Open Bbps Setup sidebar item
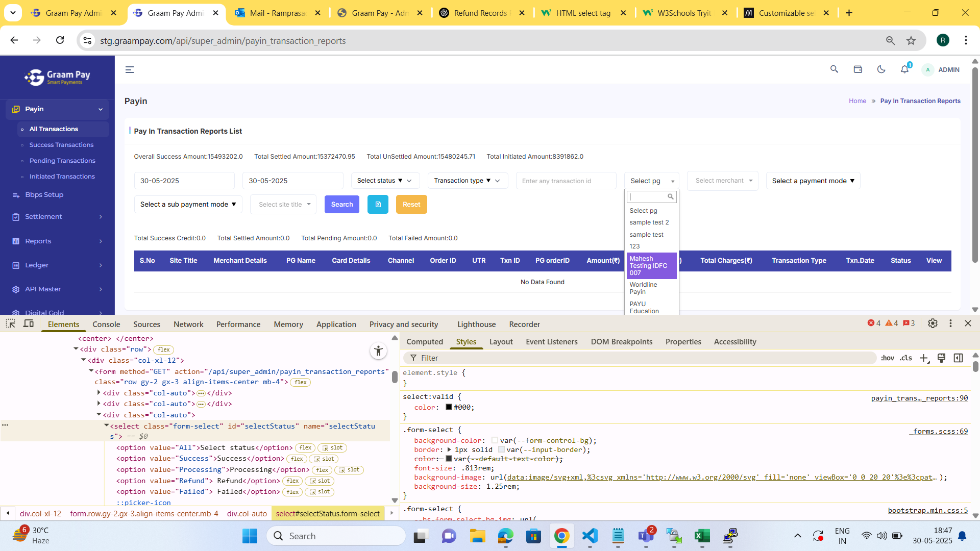 pos(44,195)
